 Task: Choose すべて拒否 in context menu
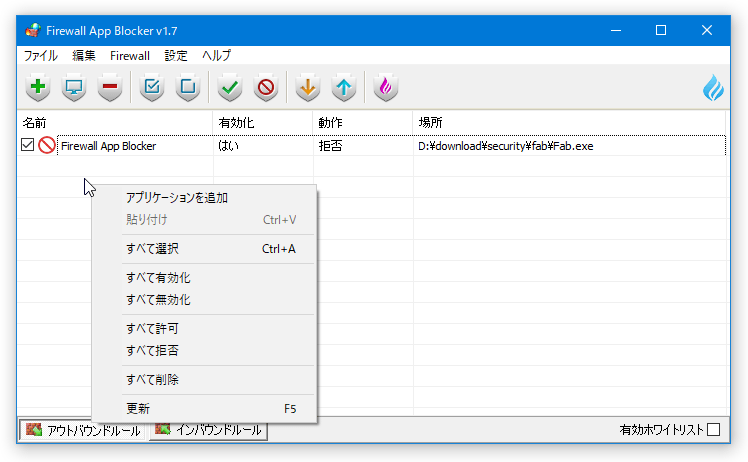pos(204,351)
